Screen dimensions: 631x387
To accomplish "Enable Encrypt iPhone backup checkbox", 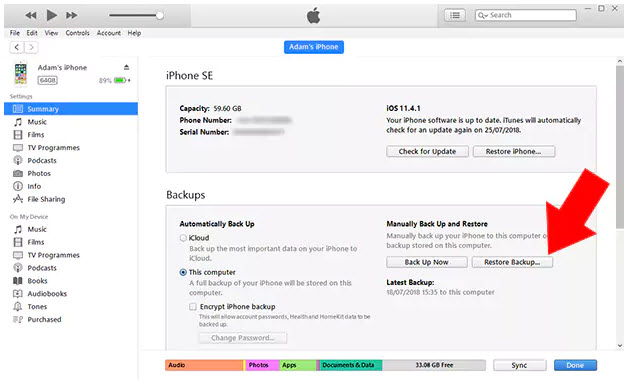I will tap(193, 307).
